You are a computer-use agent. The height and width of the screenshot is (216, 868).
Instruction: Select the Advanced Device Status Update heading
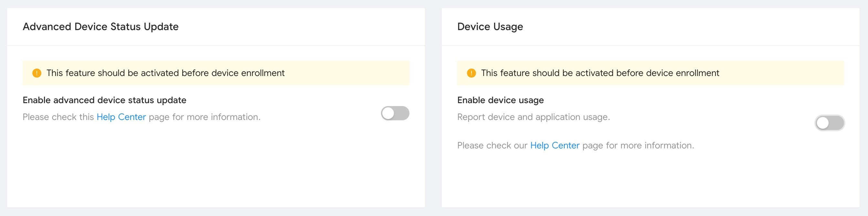point(101,27)
